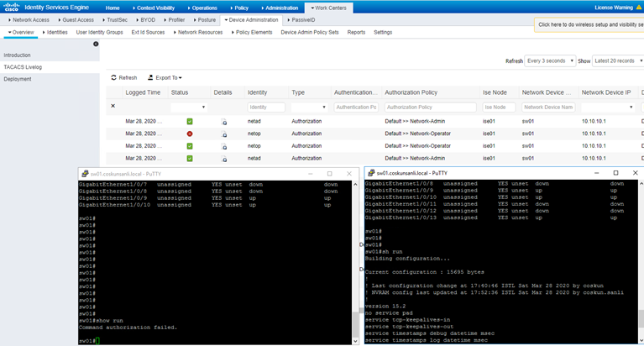This screenshot has height=346, width=644.
Task: Open the Show latest records dropdown
Action: tap(618, 60)
